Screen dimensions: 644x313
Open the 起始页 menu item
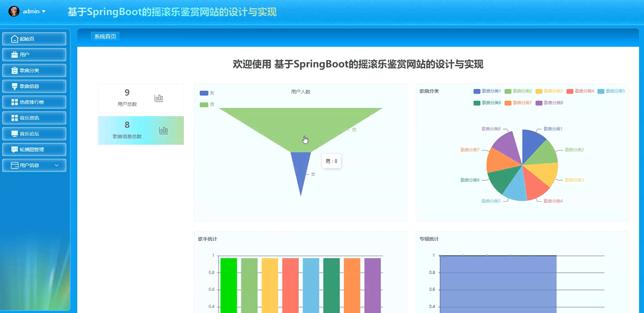(x=34, y=39)
